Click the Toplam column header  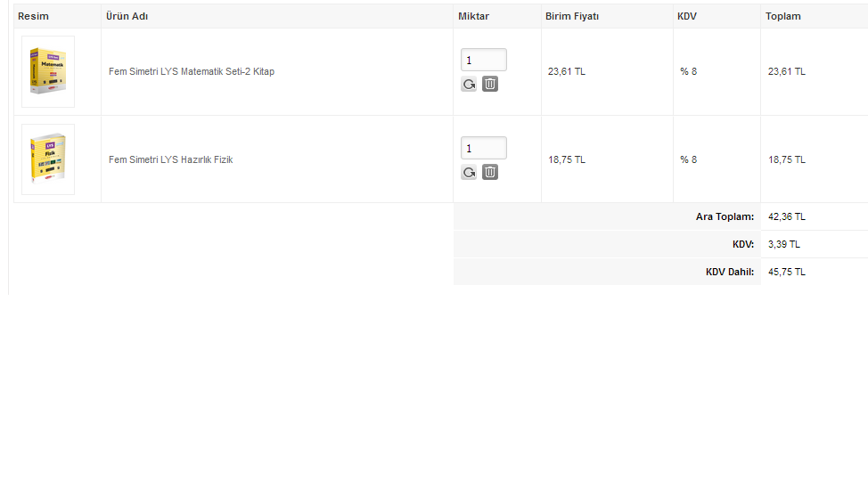point(783,16)
